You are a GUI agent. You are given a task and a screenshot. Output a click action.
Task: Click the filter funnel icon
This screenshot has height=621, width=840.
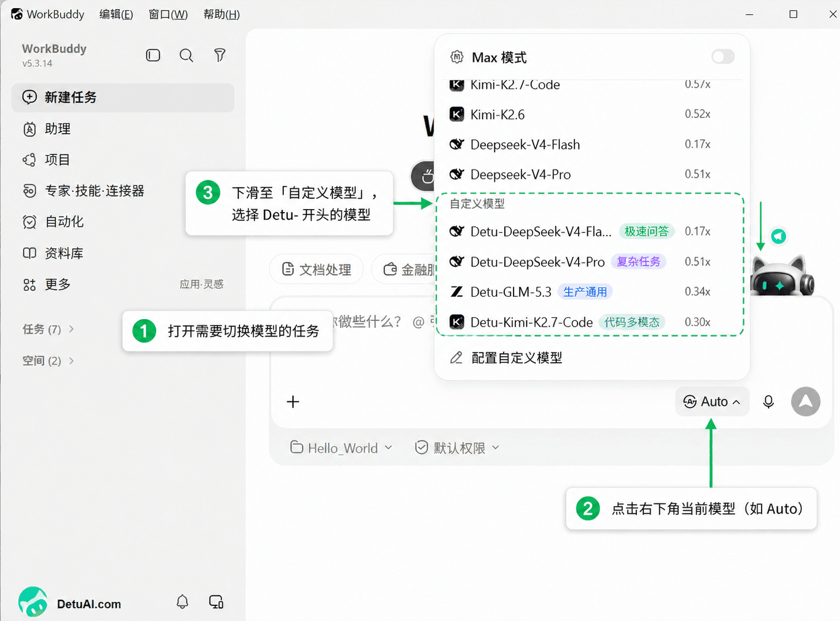pyautogui.click(x=219, y=55)
